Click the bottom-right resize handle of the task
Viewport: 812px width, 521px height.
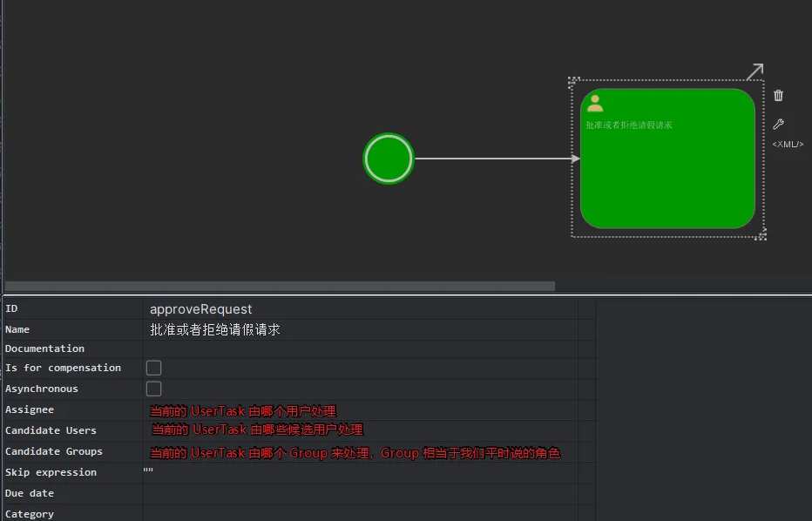(762, 234)
